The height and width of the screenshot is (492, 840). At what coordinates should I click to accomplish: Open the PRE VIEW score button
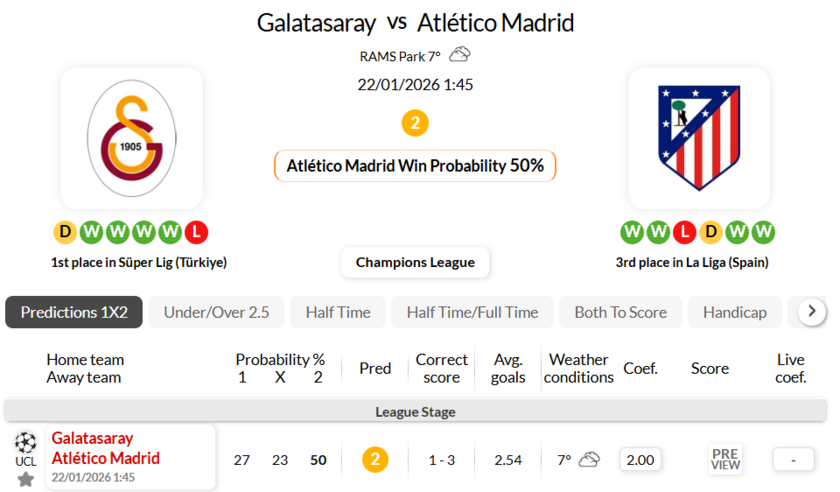click(x=725, y=460)
